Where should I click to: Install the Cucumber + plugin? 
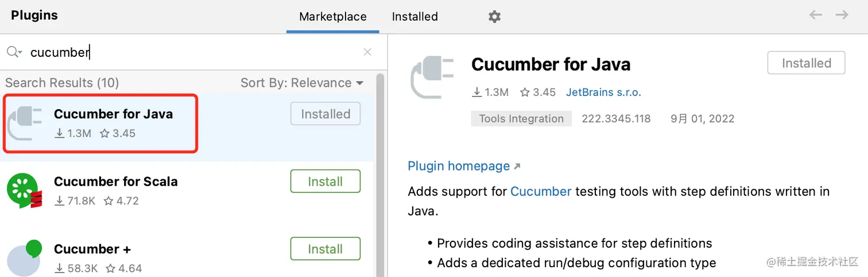pyautogui.click(x=325, y=249)
